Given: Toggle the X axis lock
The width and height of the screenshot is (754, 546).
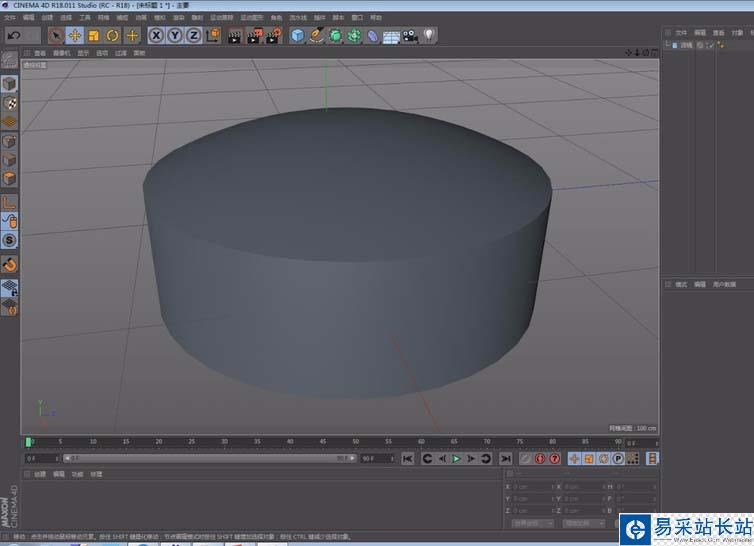Looking at the screenshot, I should pyautogui.click(x=156, y=36).
